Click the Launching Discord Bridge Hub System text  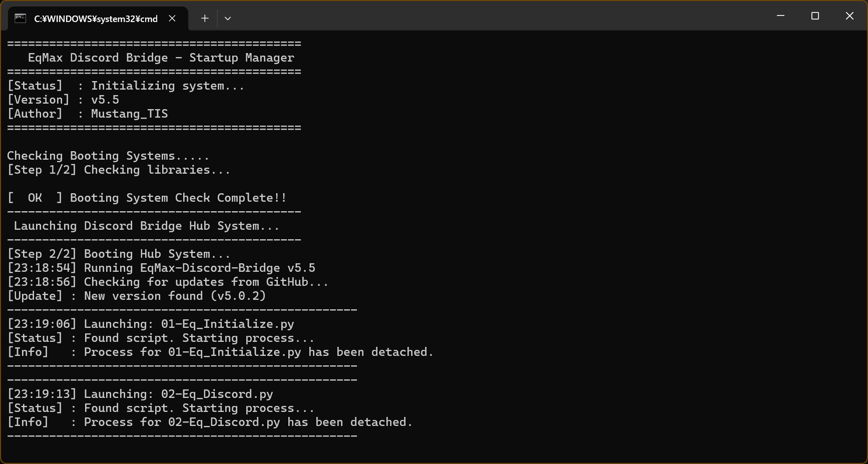pos(146,226)
